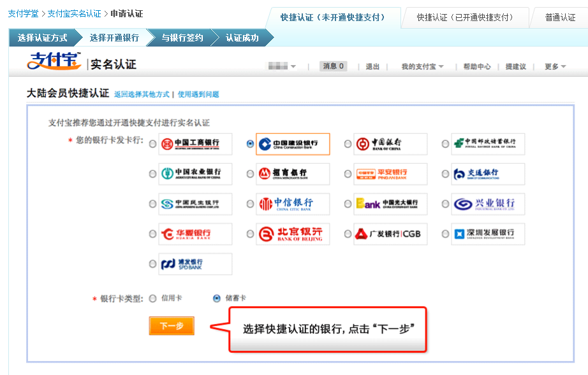Select the 兴业银行 radio button
Screen dimensions: 588x375
click(445, 204)
